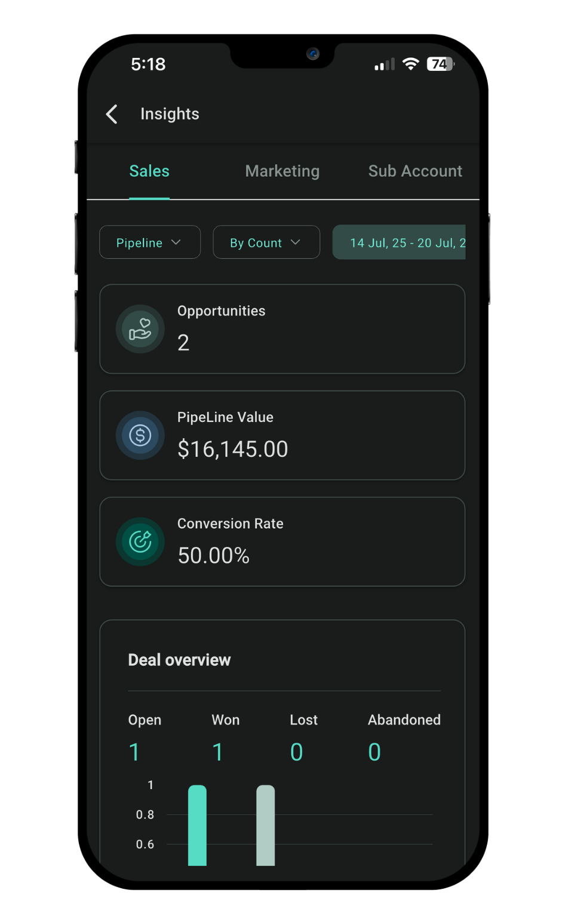Switch to the Marketing tab
Viewport: 565px width, 924px height.
tap(282, 171)
